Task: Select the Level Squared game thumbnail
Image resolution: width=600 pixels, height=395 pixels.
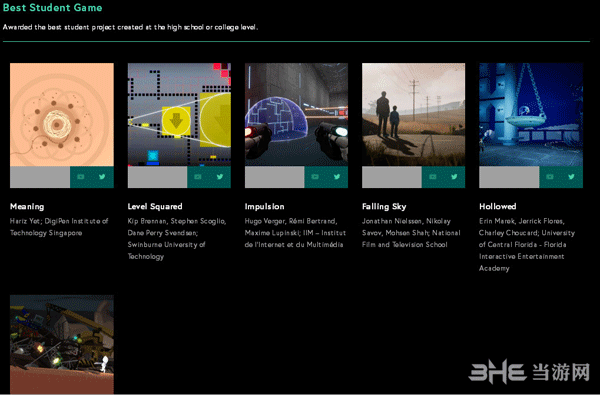Action: coord(179,114)
